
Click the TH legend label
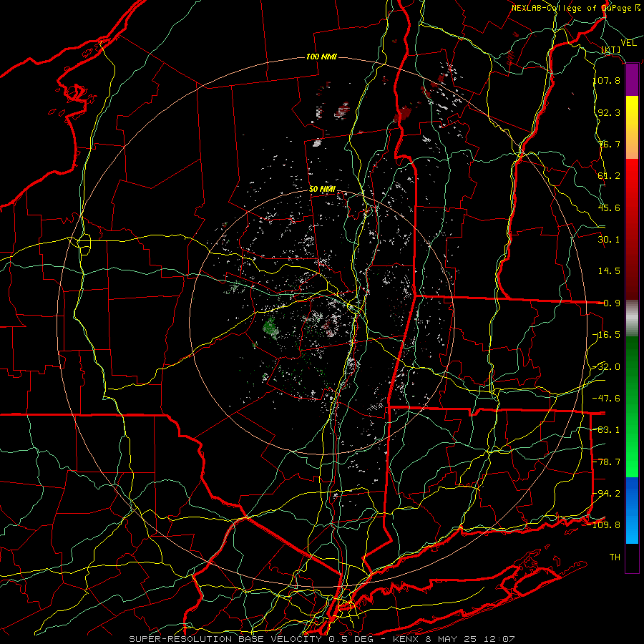(x=615, y=557)
